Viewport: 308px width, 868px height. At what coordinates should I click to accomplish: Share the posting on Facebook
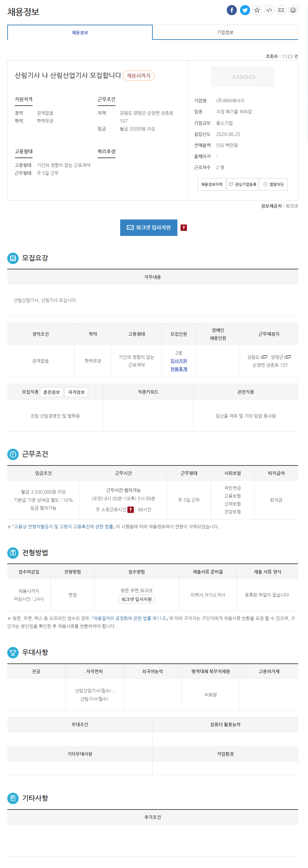pyautogui.click(x=231, y=10)
